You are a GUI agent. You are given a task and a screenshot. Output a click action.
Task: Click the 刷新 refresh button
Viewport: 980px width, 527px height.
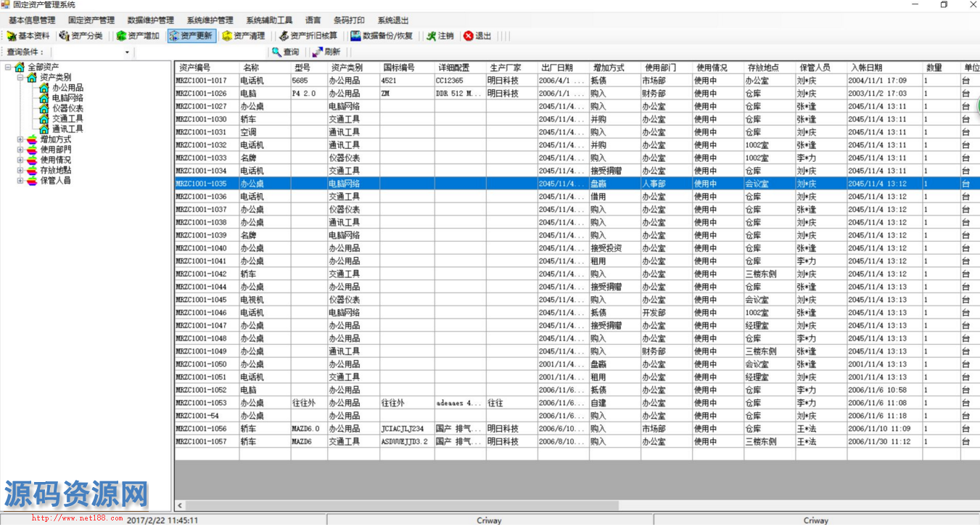pos(326,52)
